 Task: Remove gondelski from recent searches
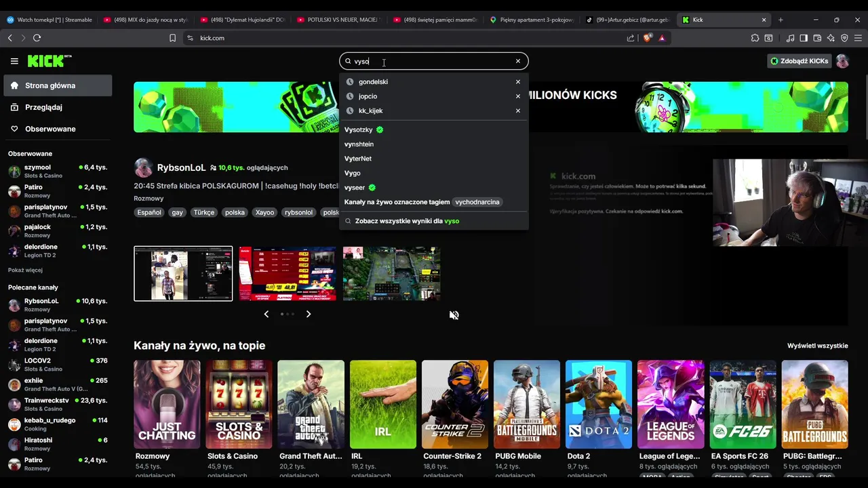tap(518, 82)
